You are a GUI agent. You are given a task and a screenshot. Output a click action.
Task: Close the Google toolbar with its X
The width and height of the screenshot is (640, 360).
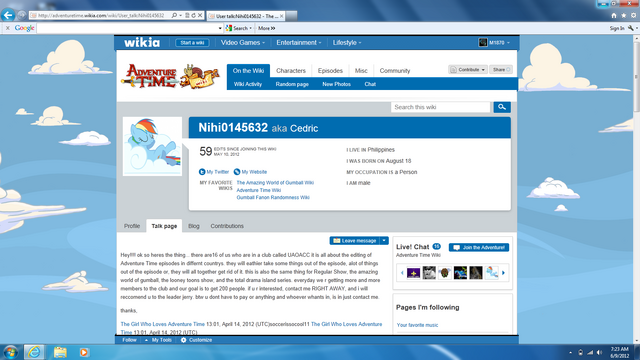[x=7, y=28]
